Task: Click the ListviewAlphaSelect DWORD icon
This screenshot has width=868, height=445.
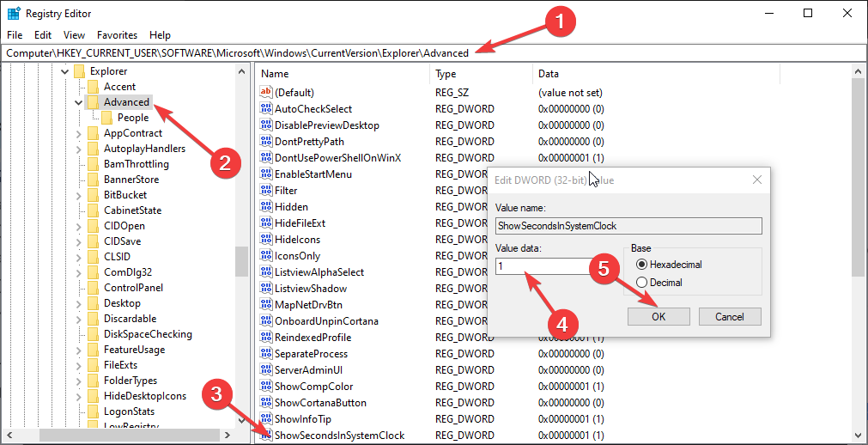Action: coord(266,272)
